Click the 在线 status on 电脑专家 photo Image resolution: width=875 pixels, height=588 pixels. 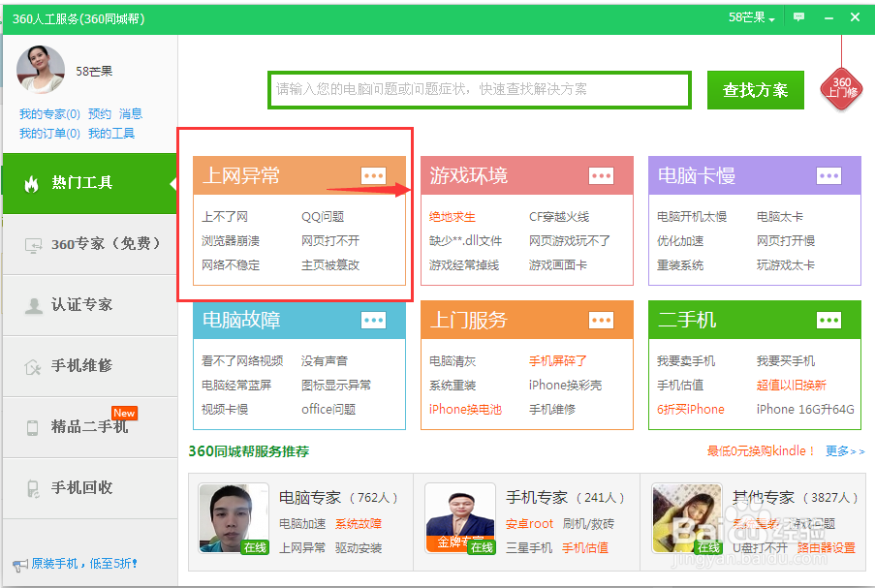pyautogui.click(x=253, y=546)
